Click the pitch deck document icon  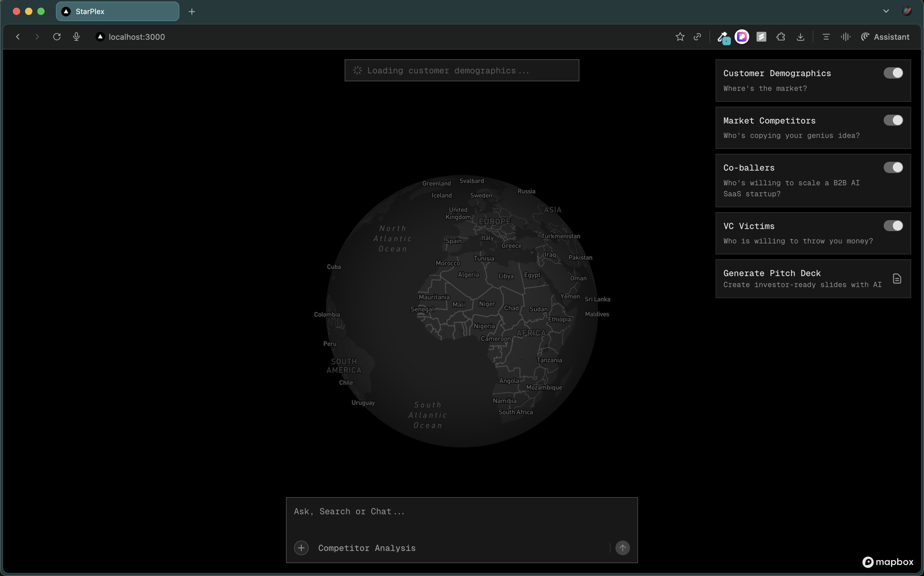897,279
